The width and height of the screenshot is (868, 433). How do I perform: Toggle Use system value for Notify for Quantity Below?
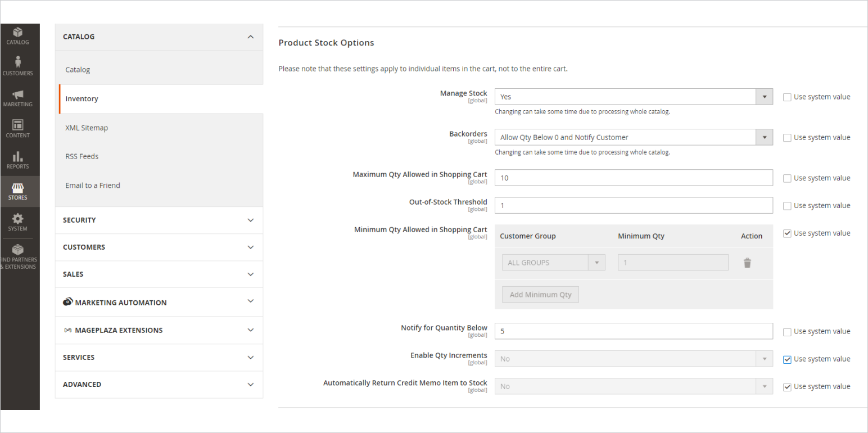coord(787,332)
